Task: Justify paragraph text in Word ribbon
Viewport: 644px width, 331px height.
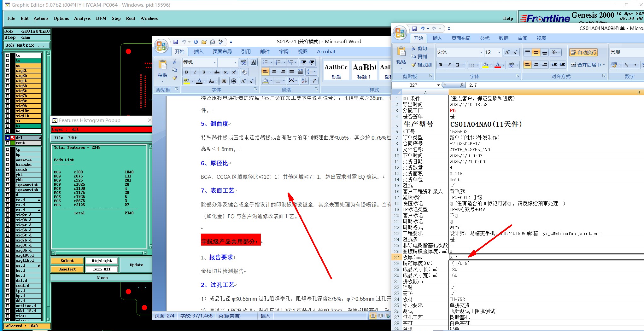Action: [x=292, y=72]
